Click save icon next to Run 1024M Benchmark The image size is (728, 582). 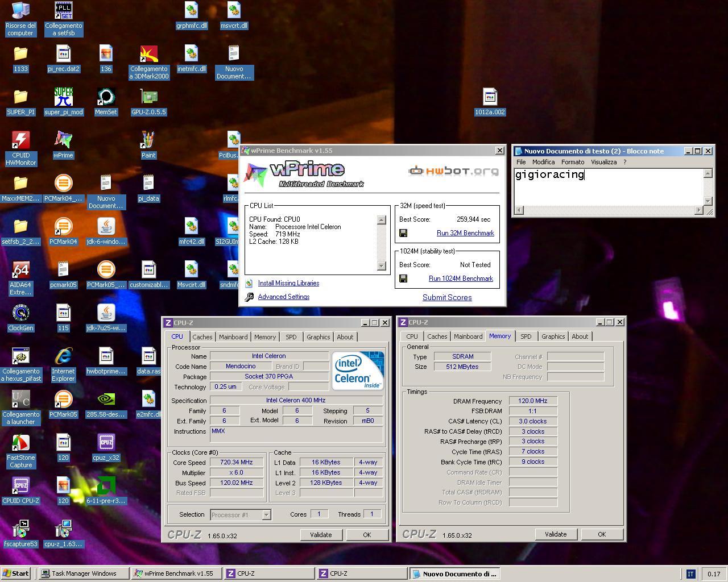[x=403, y=278]
